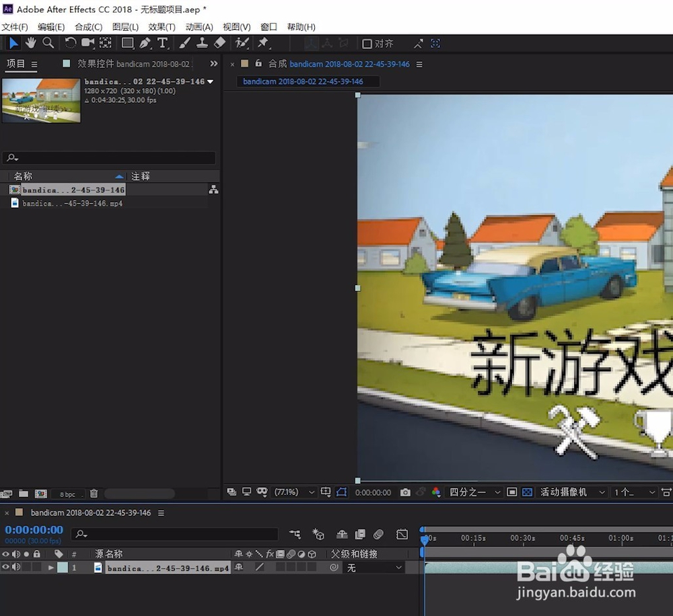Viewport: 673px width, 616px height.
Task: Select the Brush tool
Action: point(185,43)
